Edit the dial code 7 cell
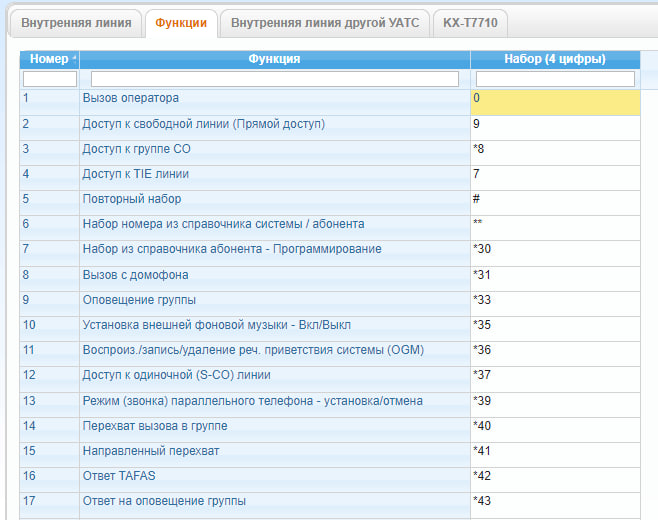This screenshot has height=520, width=658. [x=555, y=178]
